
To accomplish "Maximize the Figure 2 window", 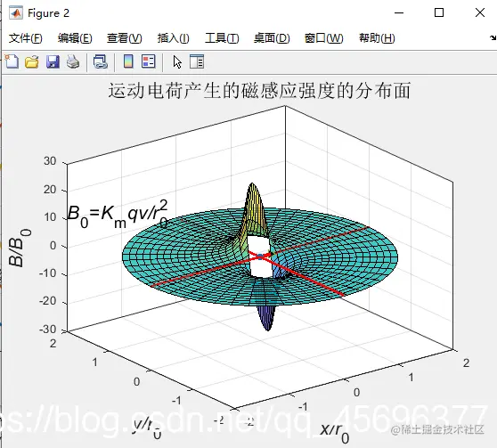I will [x=439, y=12].
